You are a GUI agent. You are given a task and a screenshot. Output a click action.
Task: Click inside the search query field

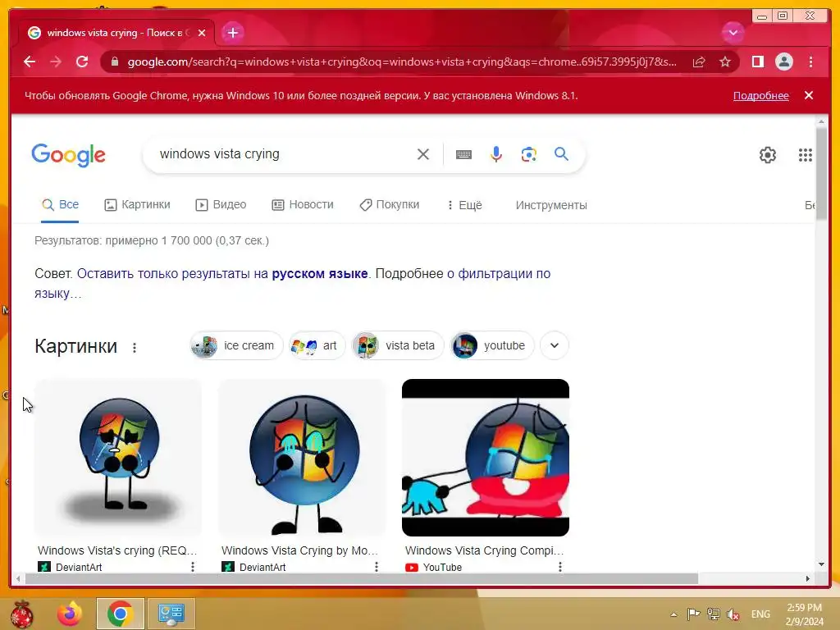[x=284, y=154]
